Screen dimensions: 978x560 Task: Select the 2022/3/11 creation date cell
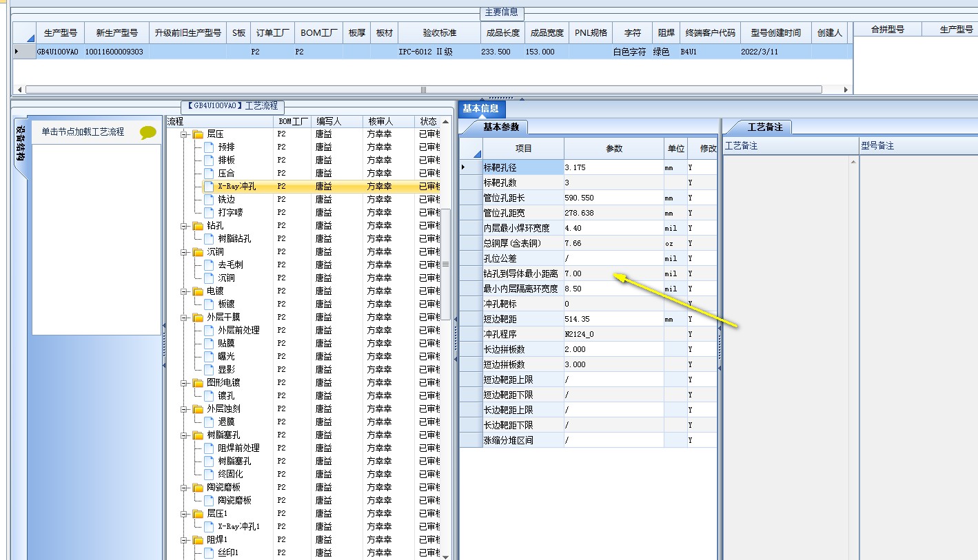coord(775,52)
